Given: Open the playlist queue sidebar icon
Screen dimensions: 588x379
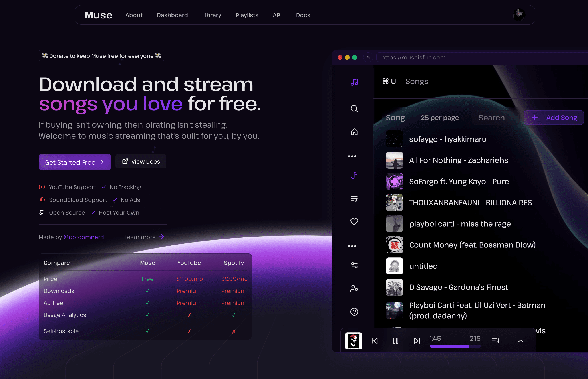Looking at the screenshot, I should 354,199.
